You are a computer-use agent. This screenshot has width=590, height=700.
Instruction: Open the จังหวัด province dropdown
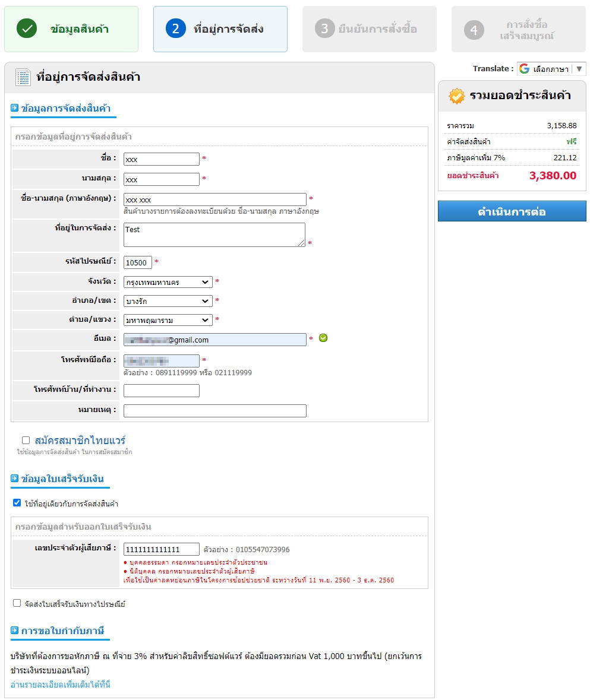click(168, 282)
